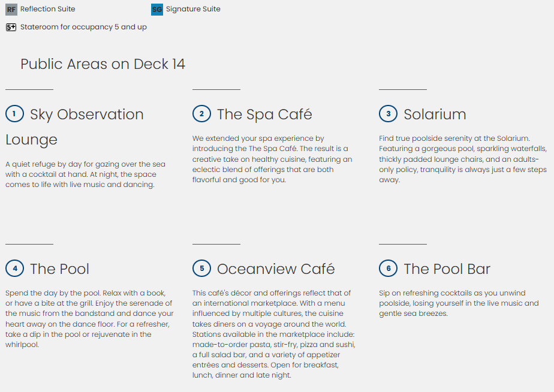
Task: Click The Pool Bar heading
Action: click(x=447, y=269)
